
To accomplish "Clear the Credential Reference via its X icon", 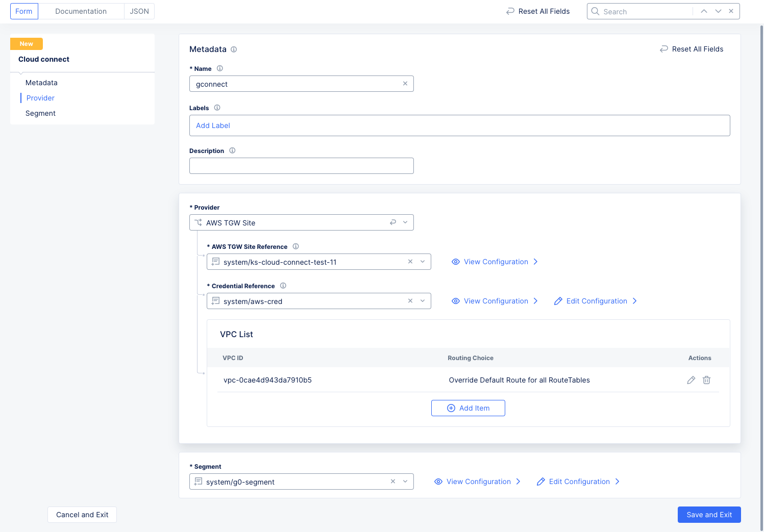I will pos(410,301).
